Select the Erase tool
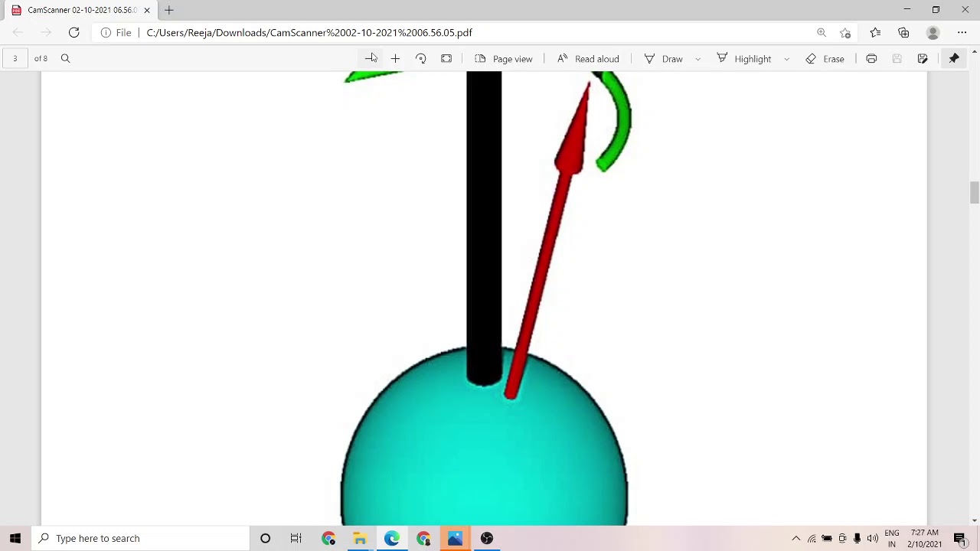 click(x=825, y=59)
